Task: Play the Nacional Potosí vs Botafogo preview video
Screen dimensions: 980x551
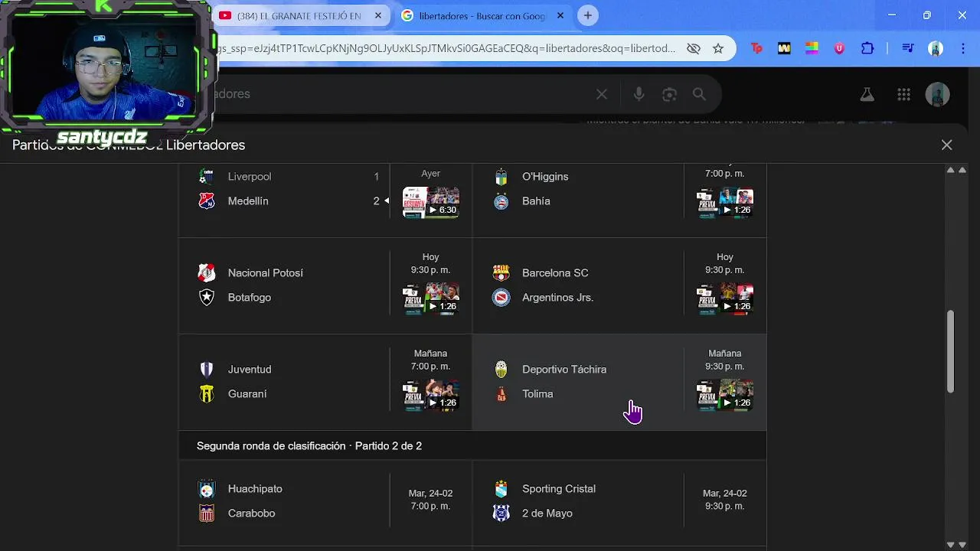Action: (x=431, y=299)
